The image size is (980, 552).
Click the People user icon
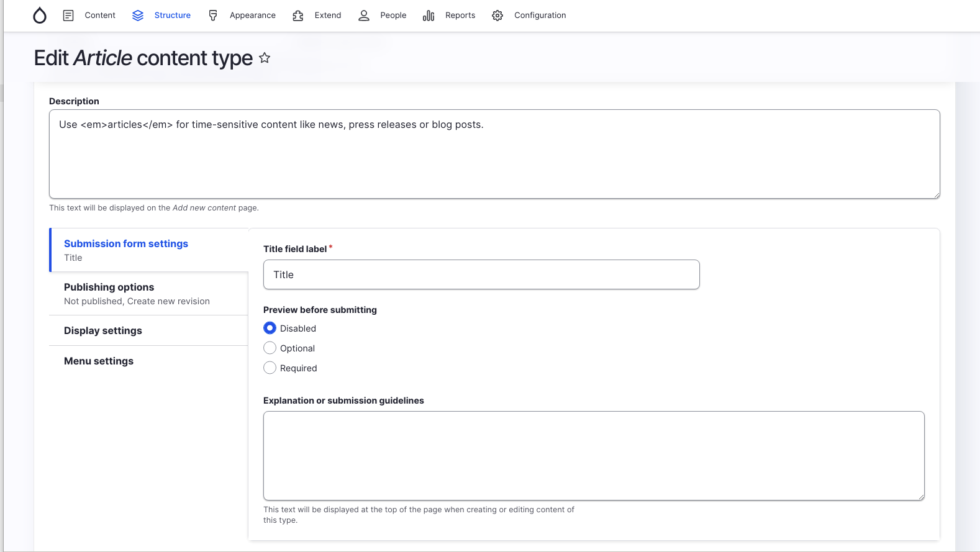pos(364,16)
